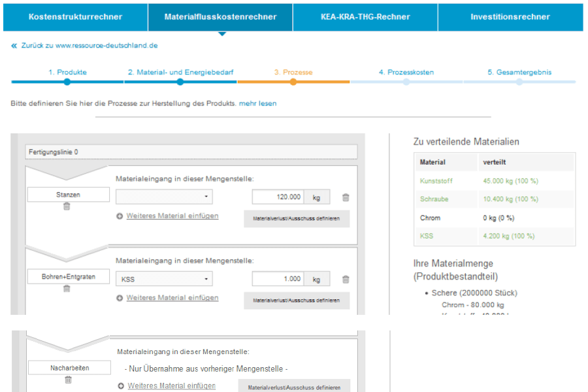Expand the KSS material dropdown
Viewport: 588px width, 392px height.
(164, 279)
